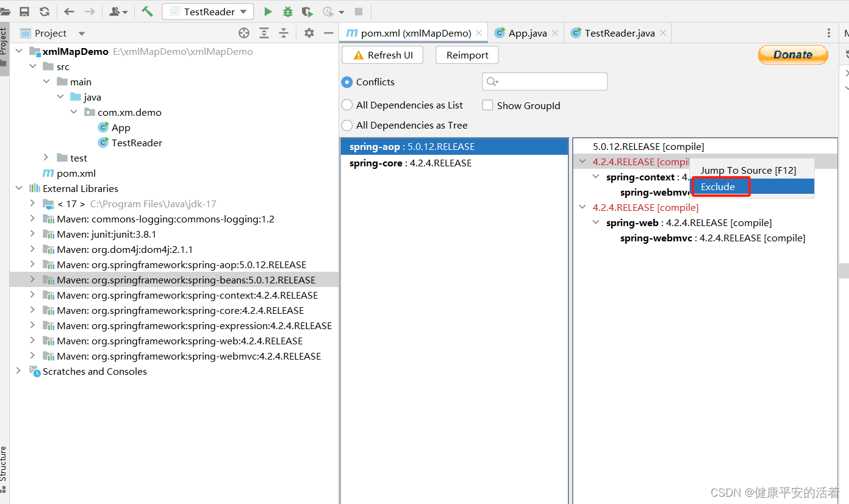Image resolution: width=849 pixels, height=504 pixels.
Task: Save all files with the save icon
Action: click(24, 11)
